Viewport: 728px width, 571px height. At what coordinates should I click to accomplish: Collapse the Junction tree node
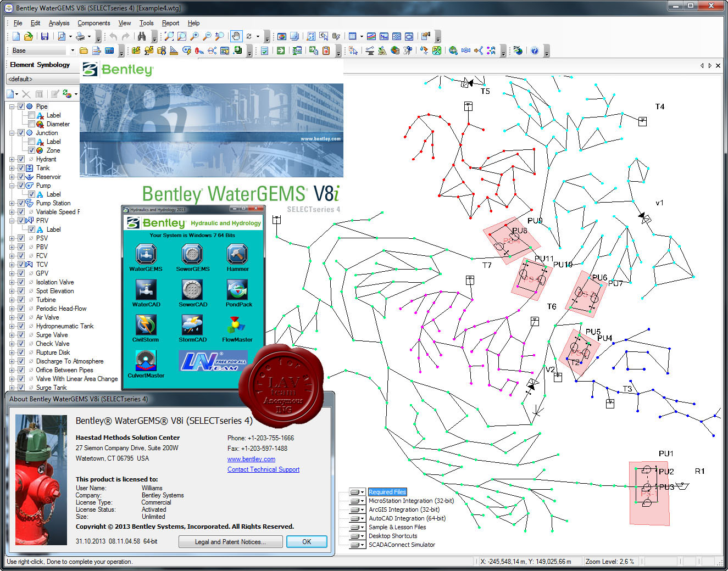click(x=12, y=133)
